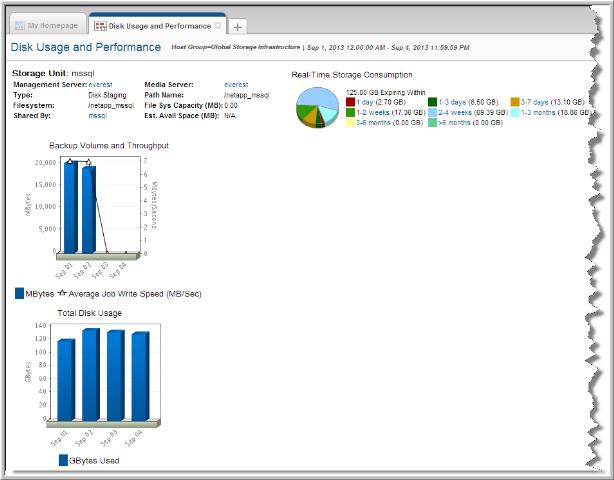Click the Sep 01 bar in Backup Volume chart
This screenshot has width=614, height=480.
[70, 205]
